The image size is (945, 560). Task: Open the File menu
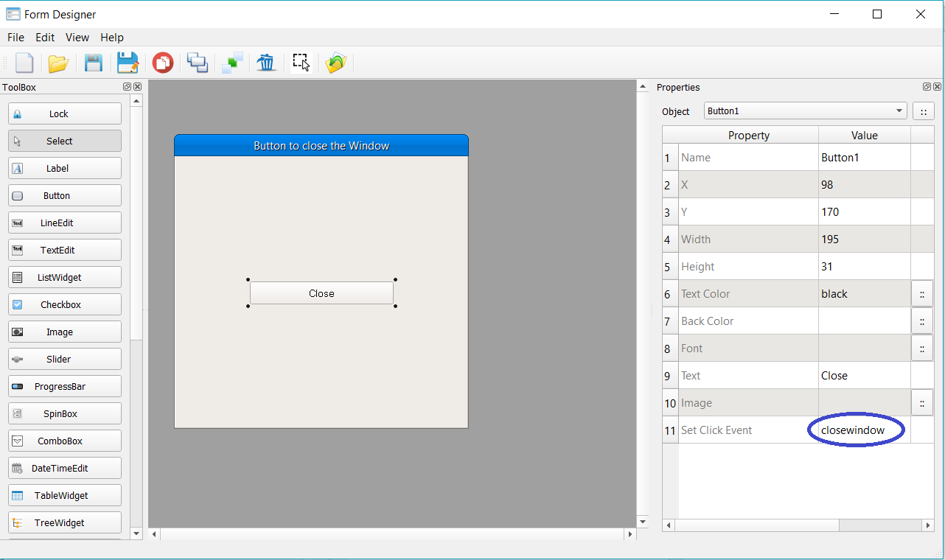point(15,37)
